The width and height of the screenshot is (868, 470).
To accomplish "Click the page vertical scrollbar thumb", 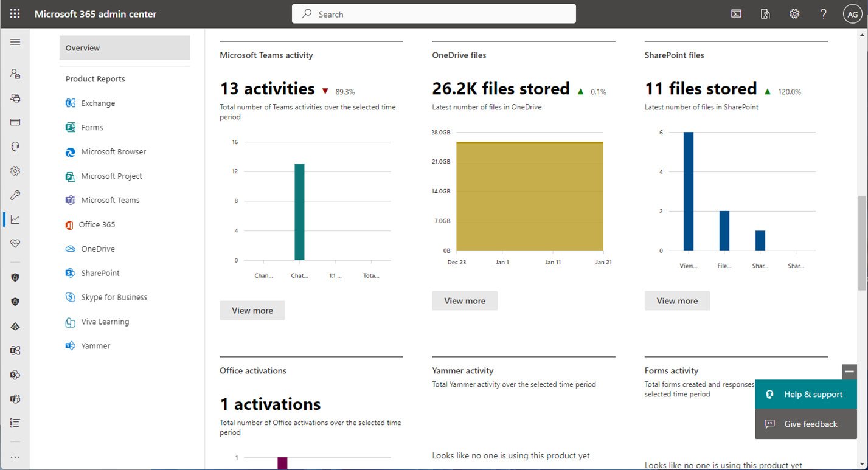I will tap(862, 242).
